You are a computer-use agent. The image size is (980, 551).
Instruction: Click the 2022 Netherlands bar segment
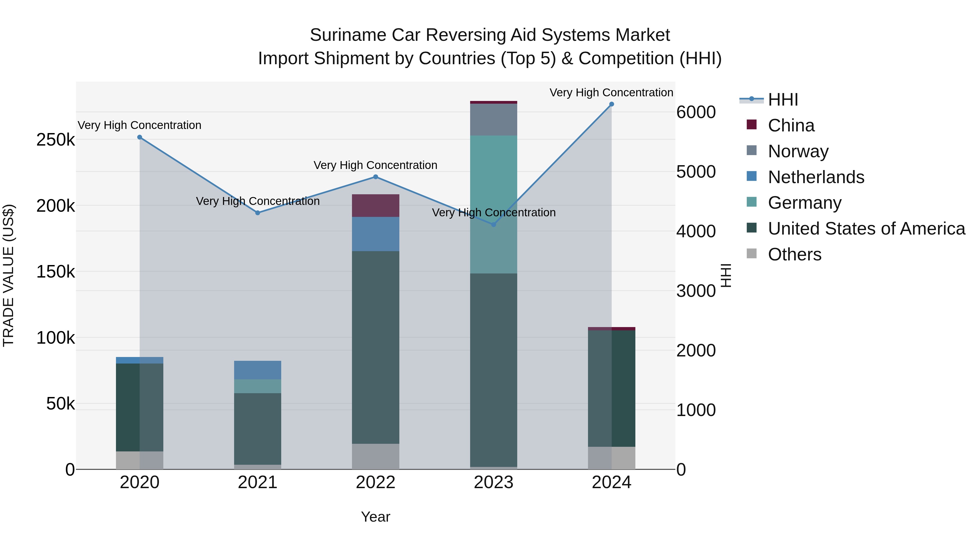pyautogui.click(x=375, y=234)
